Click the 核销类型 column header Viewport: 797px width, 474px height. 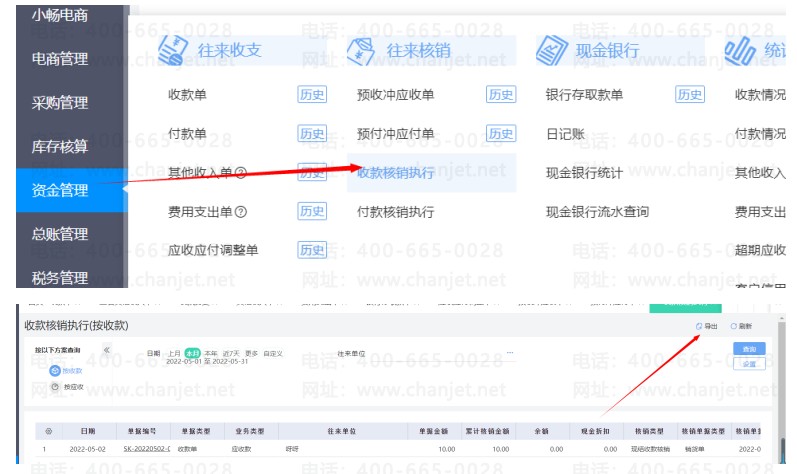649,431
